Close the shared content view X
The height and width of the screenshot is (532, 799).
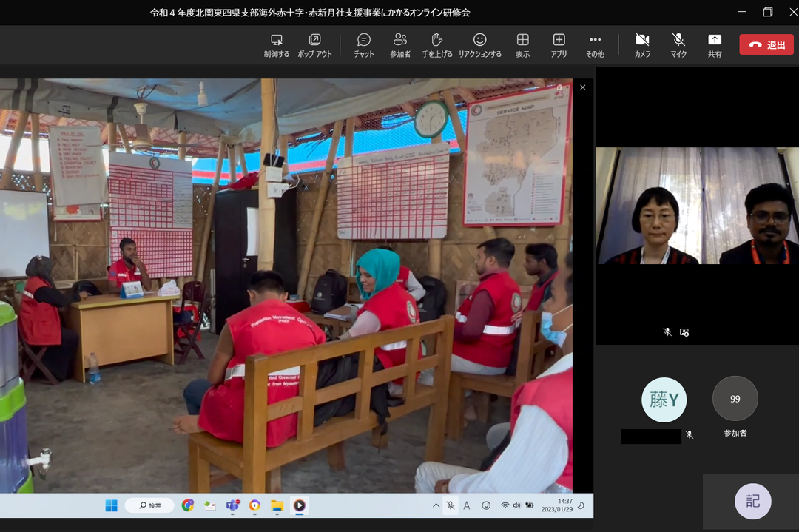pyautogui.click(x=582, y=87)
